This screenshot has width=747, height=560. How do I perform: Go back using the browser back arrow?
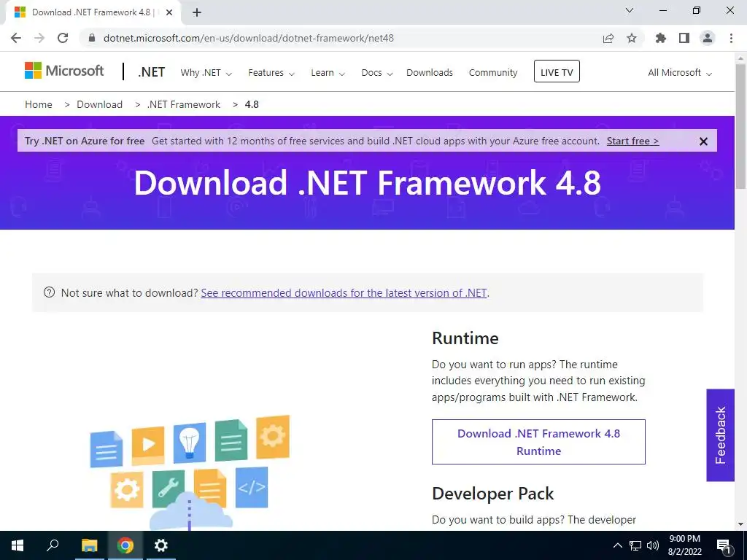16,38
